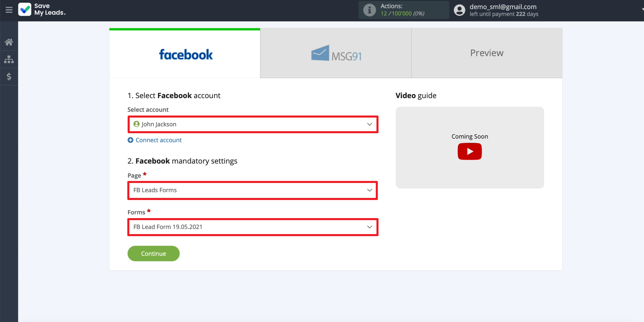
Task: Open the Forms dropdown FB Lead Form 19.05.2021
Action: 253,227
